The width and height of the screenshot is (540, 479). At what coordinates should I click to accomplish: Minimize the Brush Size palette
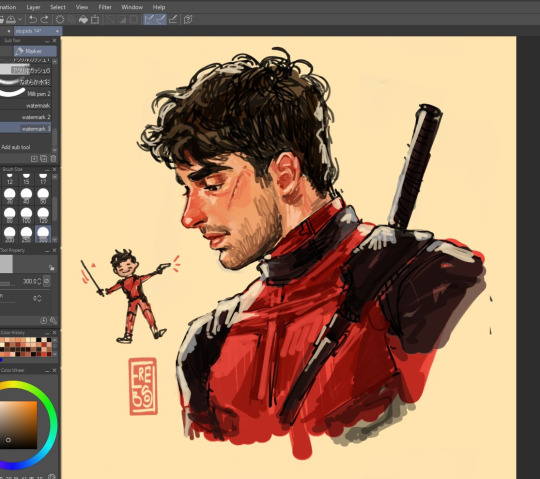pyautogui.click(x=47, y=169)
